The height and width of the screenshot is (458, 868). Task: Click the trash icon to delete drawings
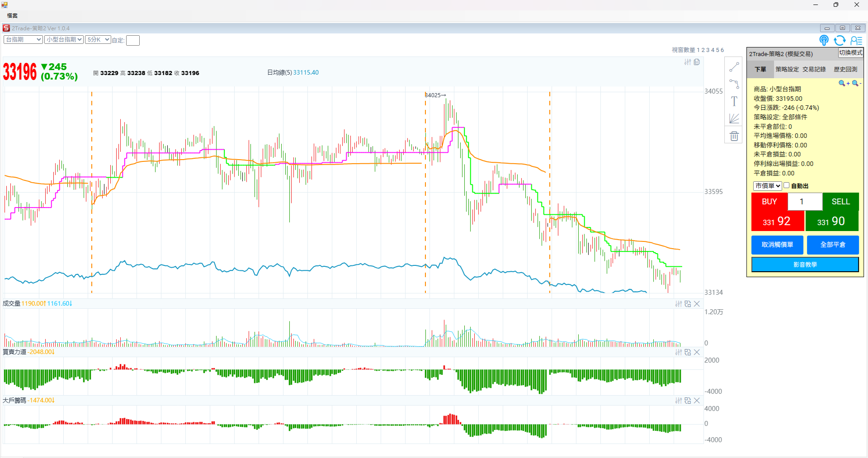tap(734, 136)
